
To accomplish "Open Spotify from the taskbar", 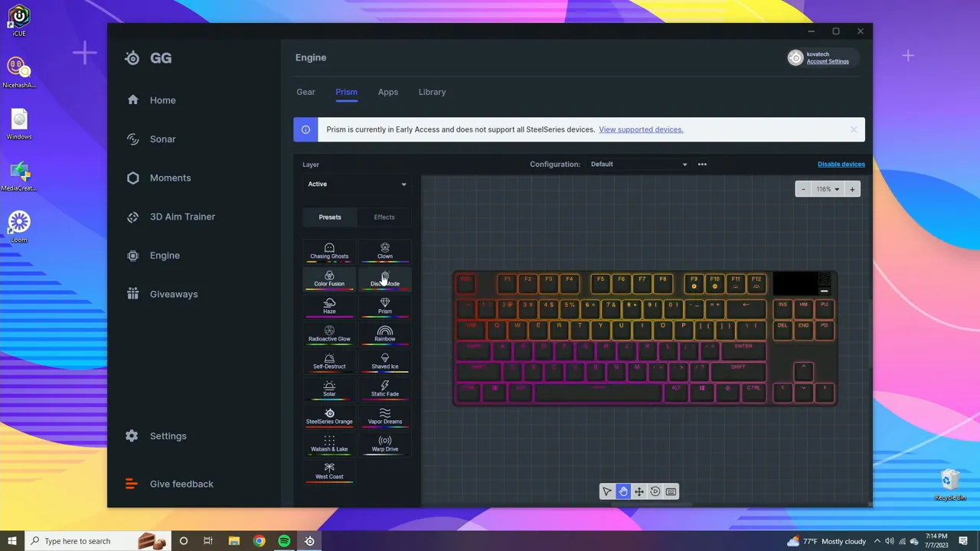I will coord(284,541).
